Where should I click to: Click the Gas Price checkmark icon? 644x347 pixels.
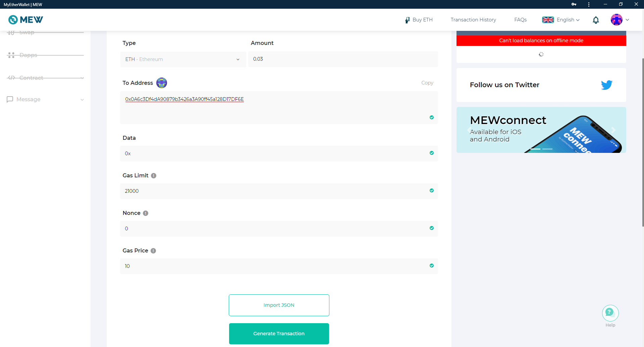[432, 266]
